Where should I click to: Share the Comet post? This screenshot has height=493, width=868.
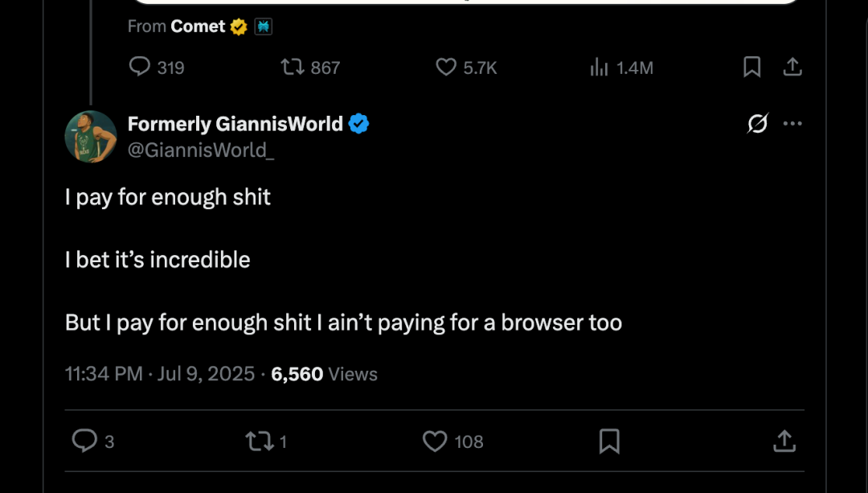tap(792, 68)
